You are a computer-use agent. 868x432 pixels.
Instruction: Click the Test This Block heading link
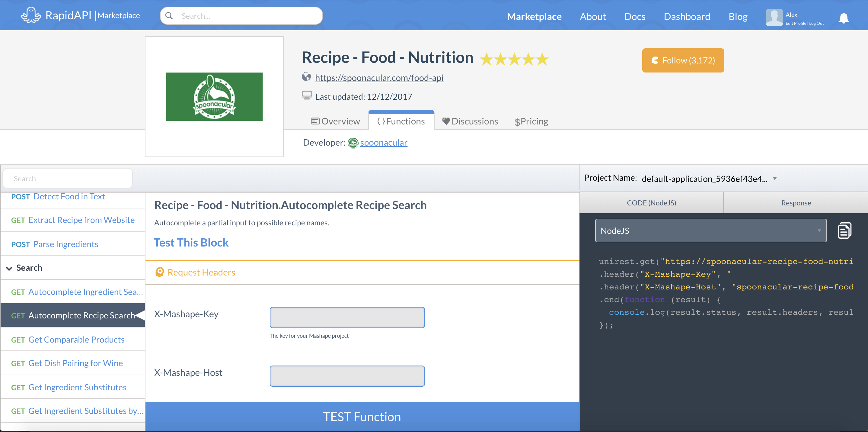click(x=191, y=243)
